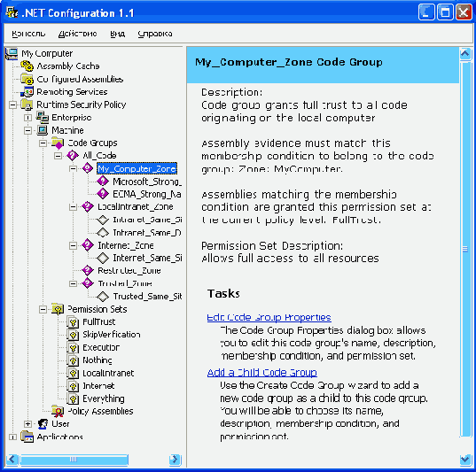The image size is (476, 472).
Task: Click the Configured Assemblies folder icon
Action: point(27,79)
